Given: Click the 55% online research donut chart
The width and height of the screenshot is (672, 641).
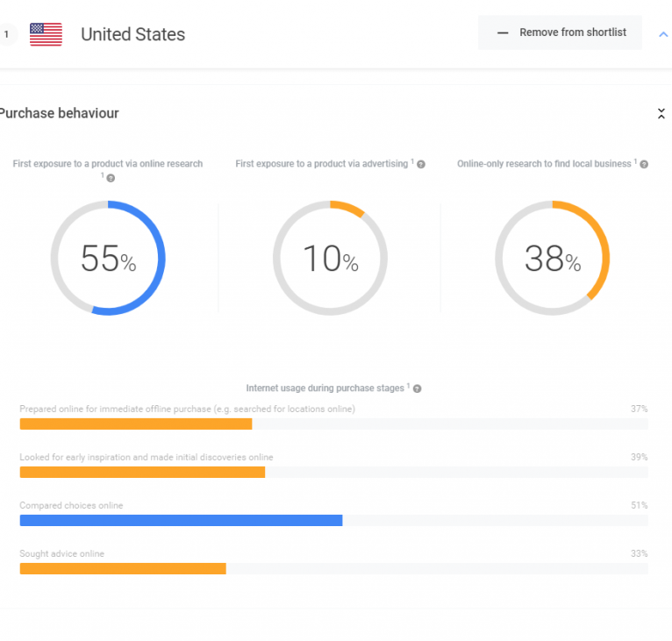Looking at the screenshot, I should point(108,258).
